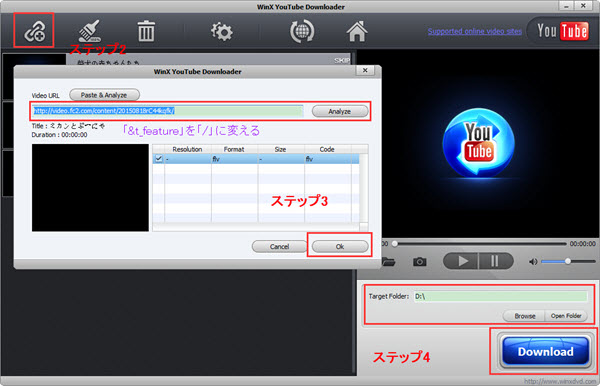Click the Format column header
This screenshot has width=600, height=386.
[234, 149]
